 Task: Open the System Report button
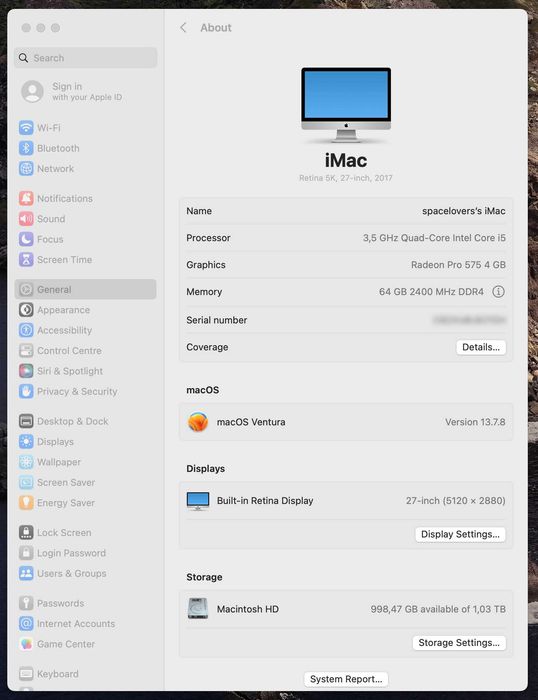346,679
